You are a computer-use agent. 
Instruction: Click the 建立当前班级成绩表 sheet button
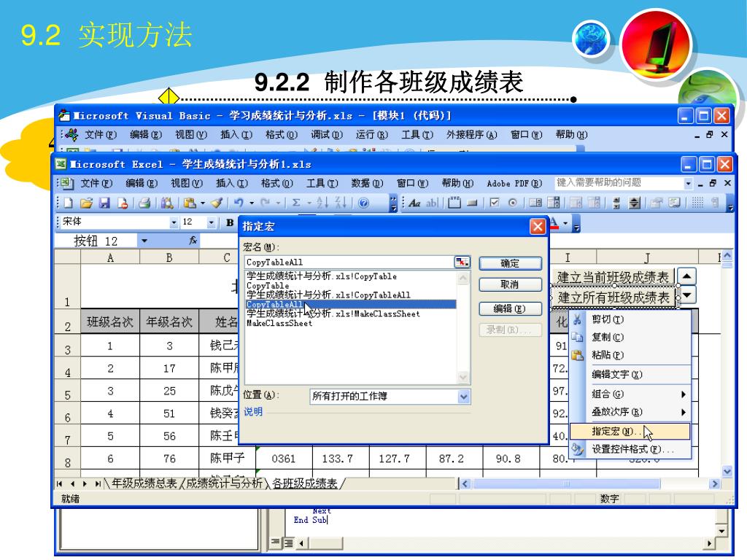(613, 277)
